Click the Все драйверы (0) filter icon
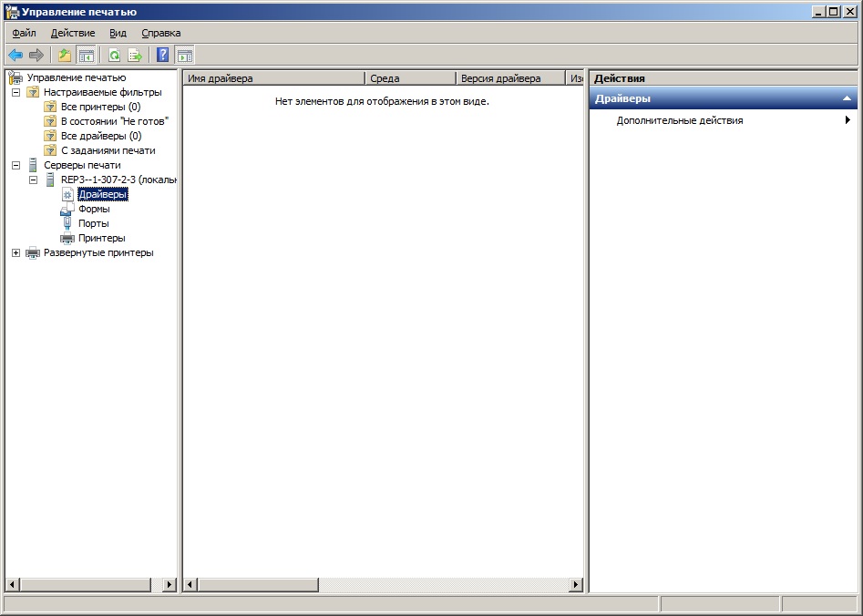863x616 pixels. (x=50, y=136)
